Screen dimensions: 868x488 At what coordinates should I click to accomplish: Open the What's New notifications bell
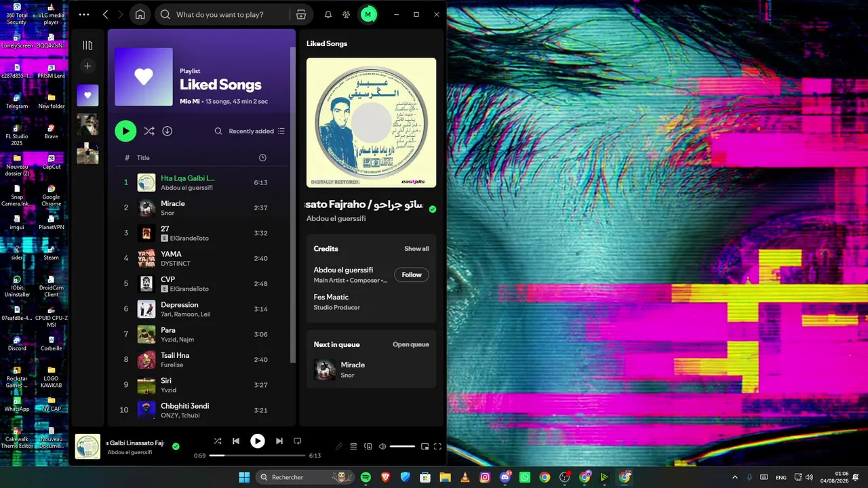328,14
